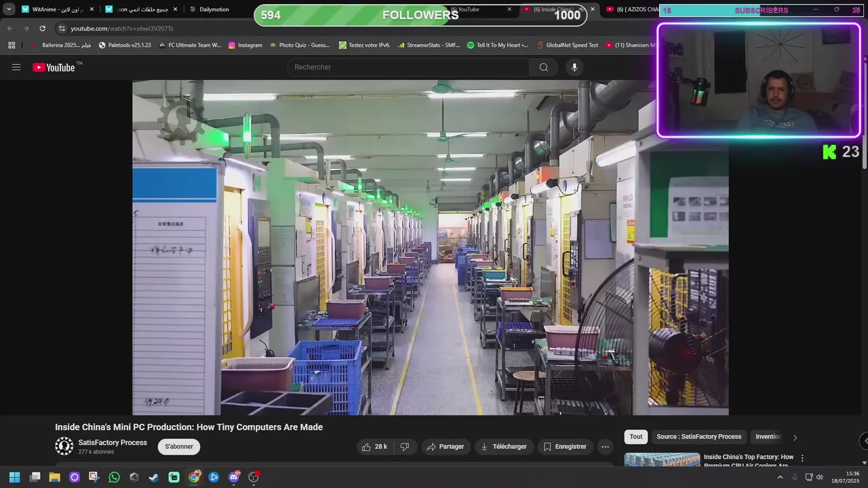Open Ballerina 2025 bookmark

pos(60,45)
